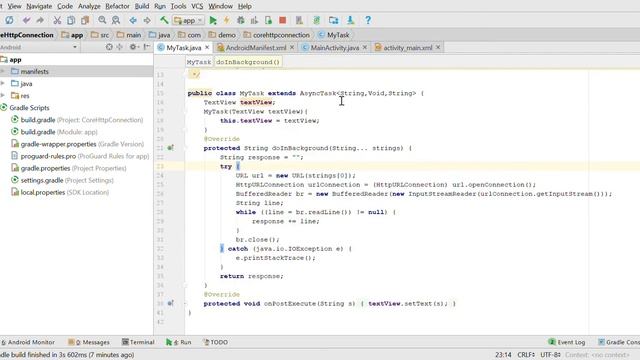The height and width of the screenshot is (360, 640).
Task: Open the project panel settings gear
Action: (133, 47)
